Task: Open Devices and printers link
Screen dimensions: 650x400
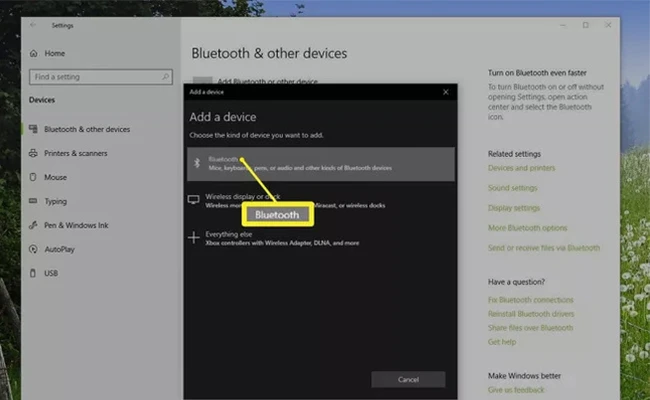Action: click(x=521, y=168)
